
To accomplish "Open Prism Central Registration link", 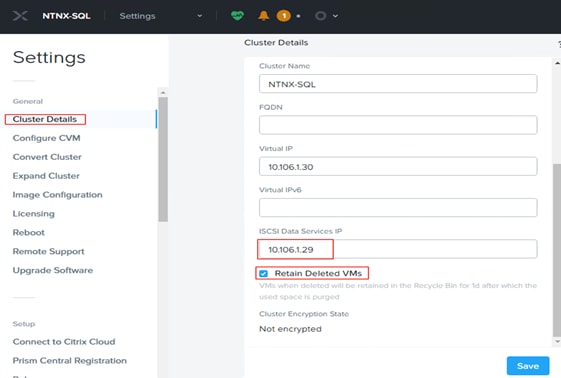I will pos(70,360).
